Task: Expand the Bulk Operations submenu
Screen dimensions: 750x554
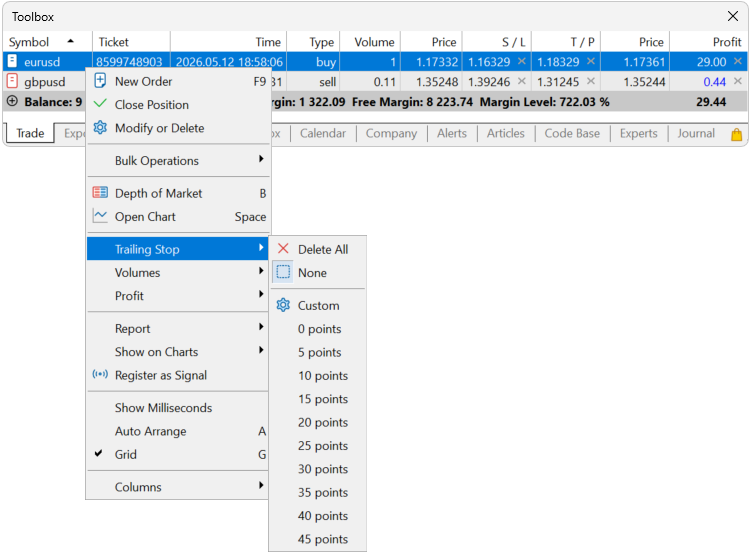Action: [177, 160]
